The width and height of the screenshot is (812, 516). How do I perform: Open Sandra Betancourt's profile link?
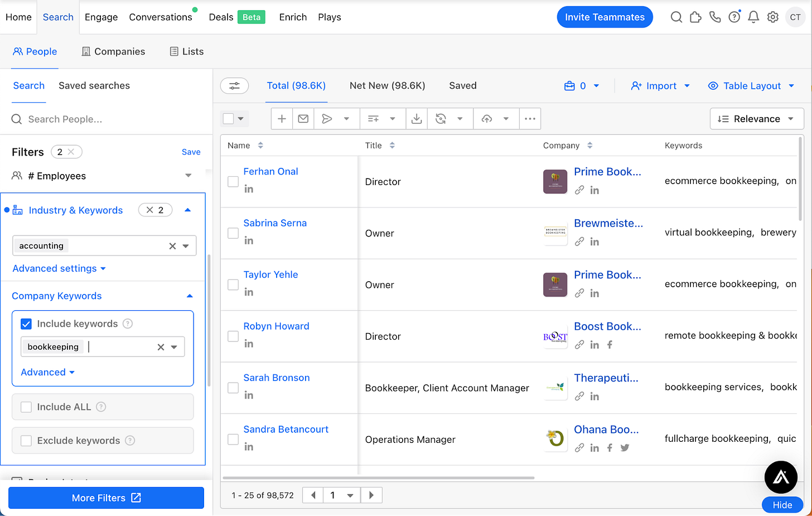(286, 430)
